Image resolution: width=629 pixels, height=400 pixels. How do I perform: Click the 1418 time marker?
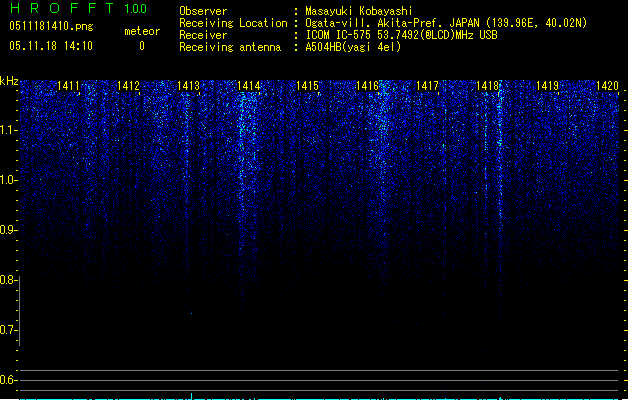tap(487, 85)
